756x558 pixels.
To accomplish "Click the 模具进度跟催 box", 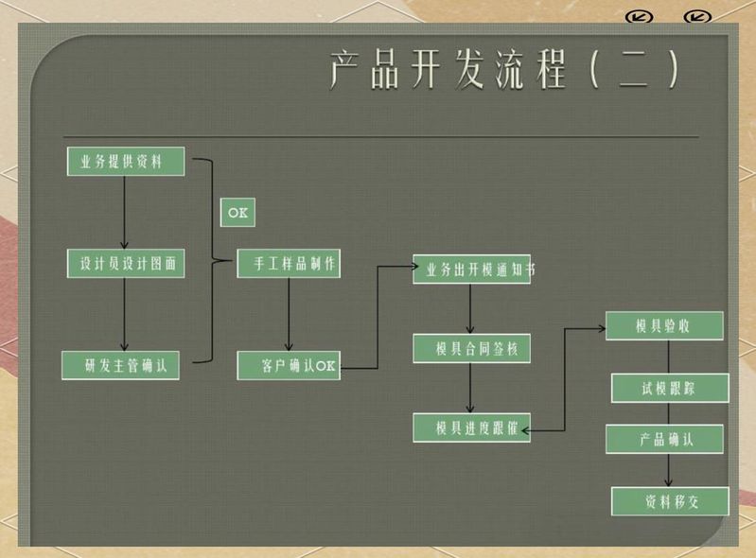I will (x=472, y=427).
